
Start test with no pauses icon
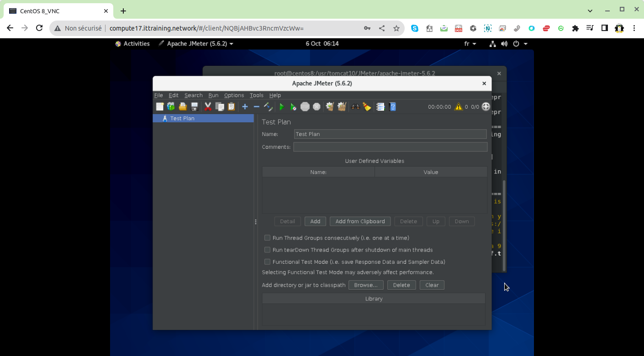pyautogui.click(x=293, y=107)
